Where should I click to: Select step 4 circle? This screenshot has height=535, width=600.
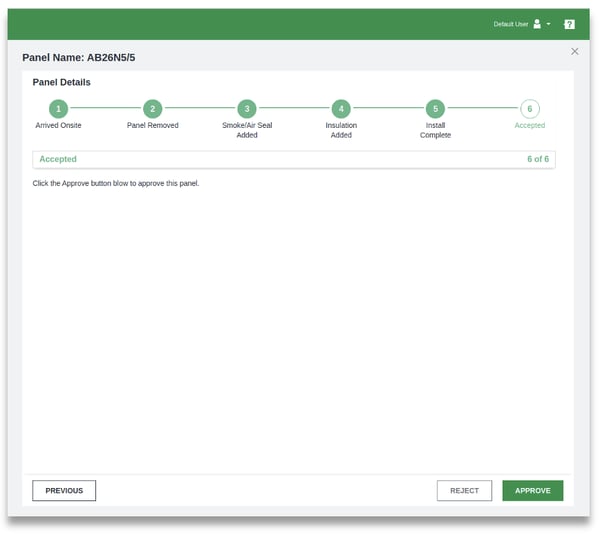341,109
